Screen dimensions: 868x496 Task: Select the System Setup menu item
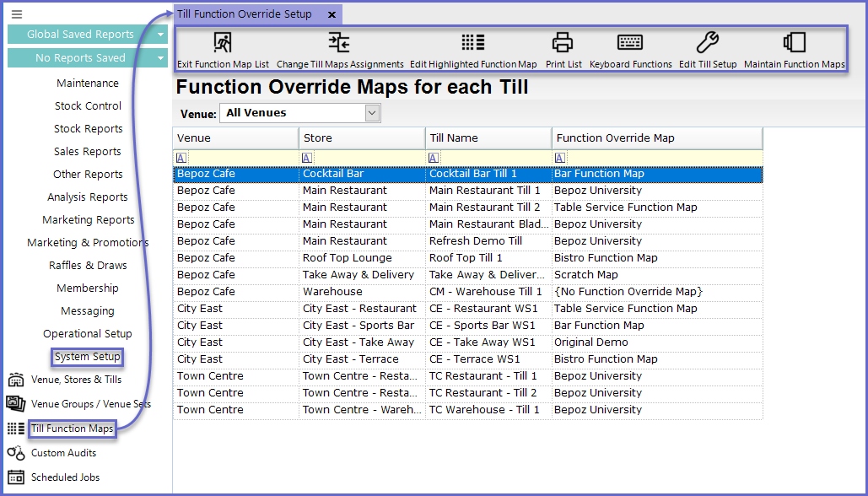88,357
